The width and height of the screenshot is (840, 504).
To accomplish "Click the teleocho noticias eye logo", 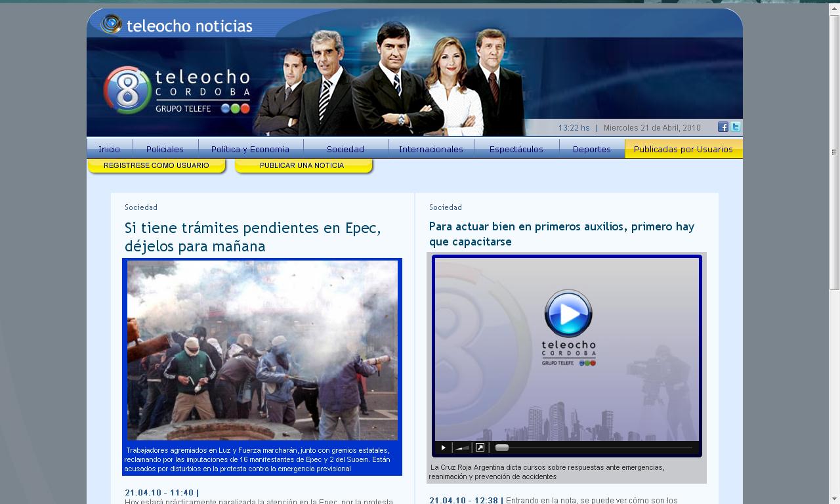I will coord(111,24).
